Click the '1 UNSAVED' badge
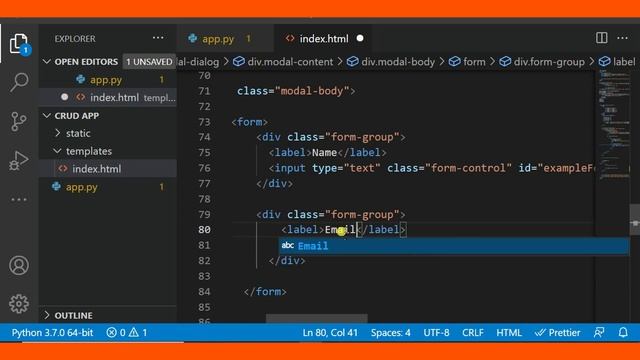640x360 pixels. [x=149, y=62]
